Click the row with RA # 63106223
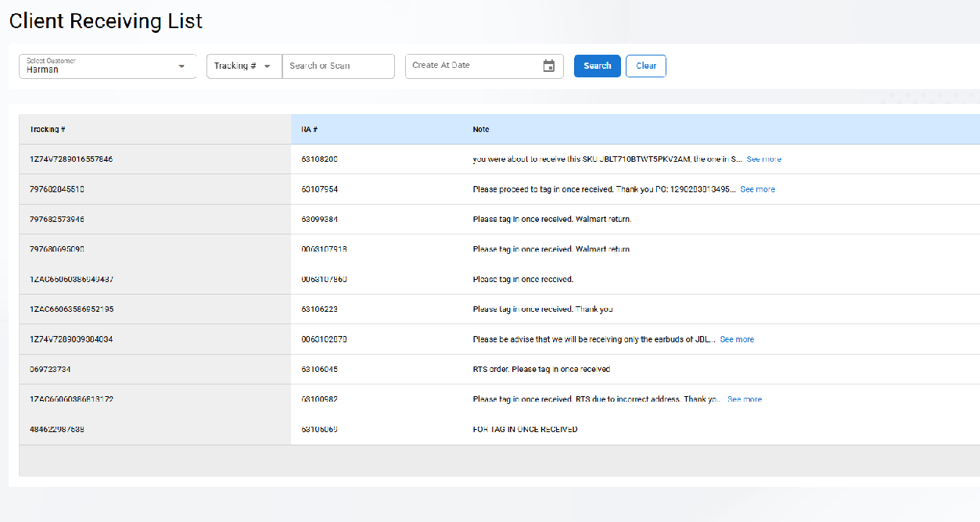This screenshot has width=980, height=522. (x=320, y=309)
